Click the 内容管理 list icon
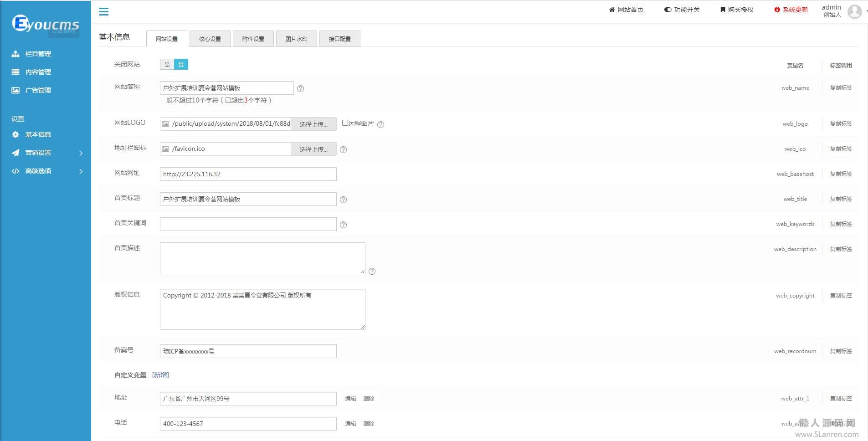The height and width of the screenshot is (441, 868). point(15,72)
